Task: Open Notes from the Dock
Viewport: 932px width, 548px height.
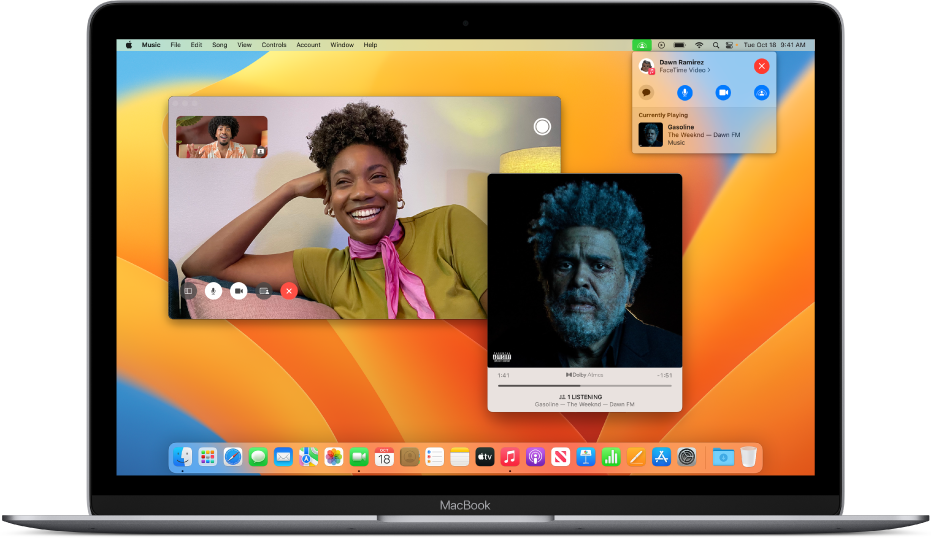Action: pos(459,457)
